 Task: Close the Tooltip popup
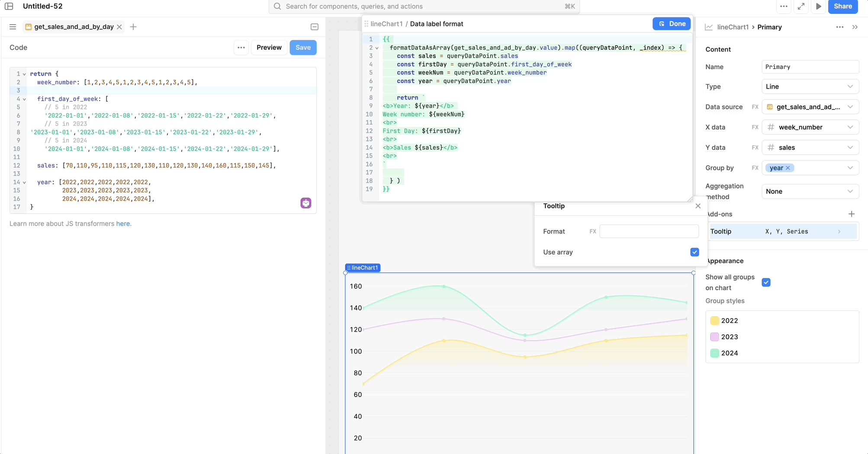[698, 206]
